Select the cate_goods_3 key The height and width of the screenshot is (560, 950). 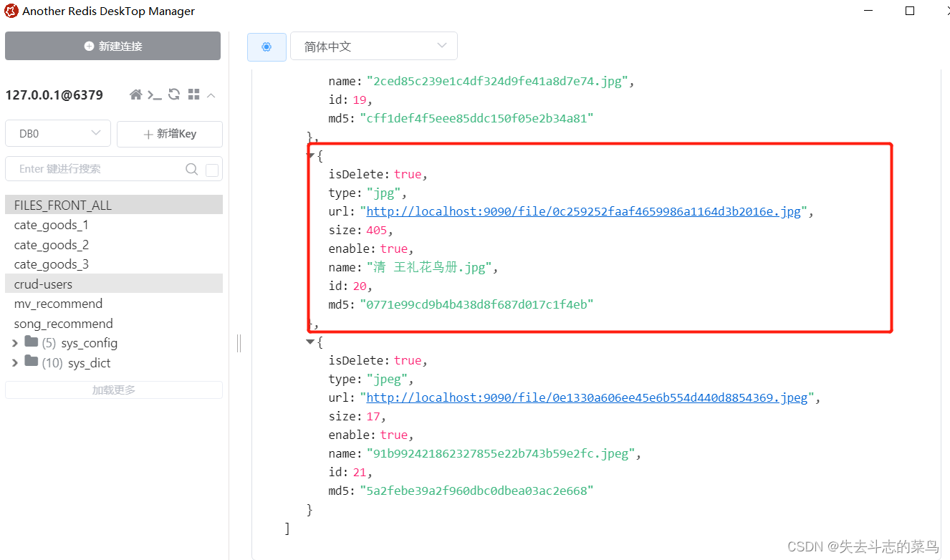click(114, 264)
